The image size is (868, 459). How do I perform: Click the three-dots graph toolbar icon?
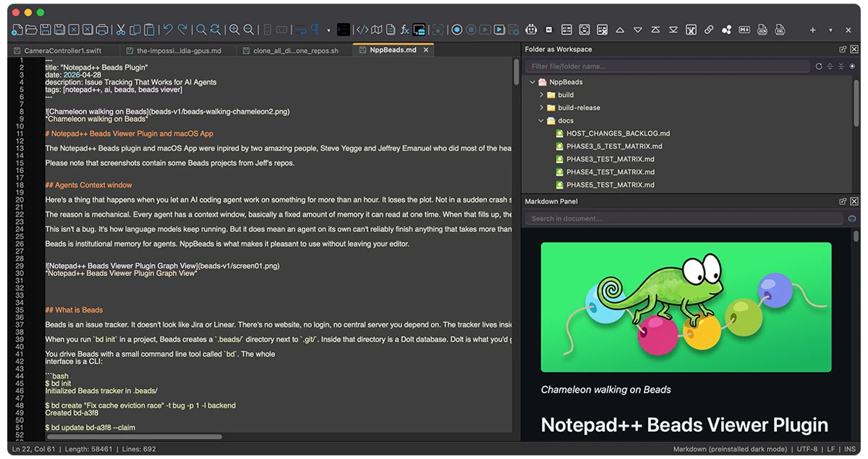click(726, 30)
